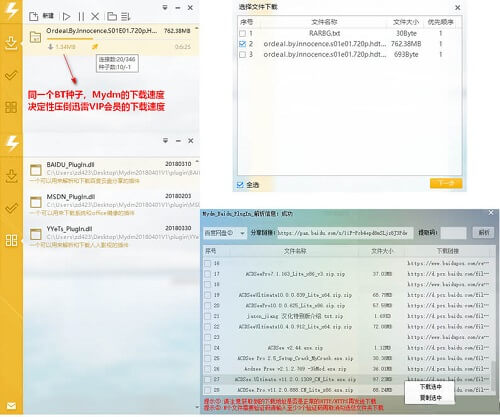
Task: Select the active plugins grid icon in plugin window
Action: pos(11,240)
